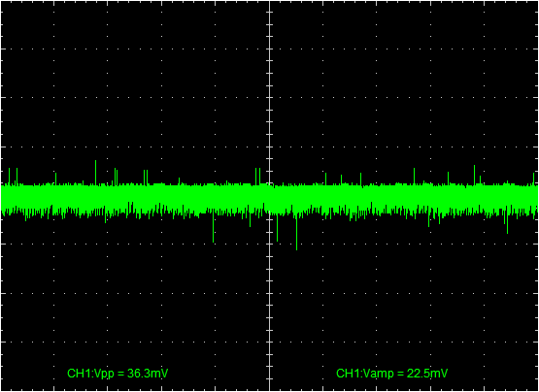Viewport: 539px width, 392px height.
Task: Click the negative spike immediately right of center axis
Action: [277, 227]
